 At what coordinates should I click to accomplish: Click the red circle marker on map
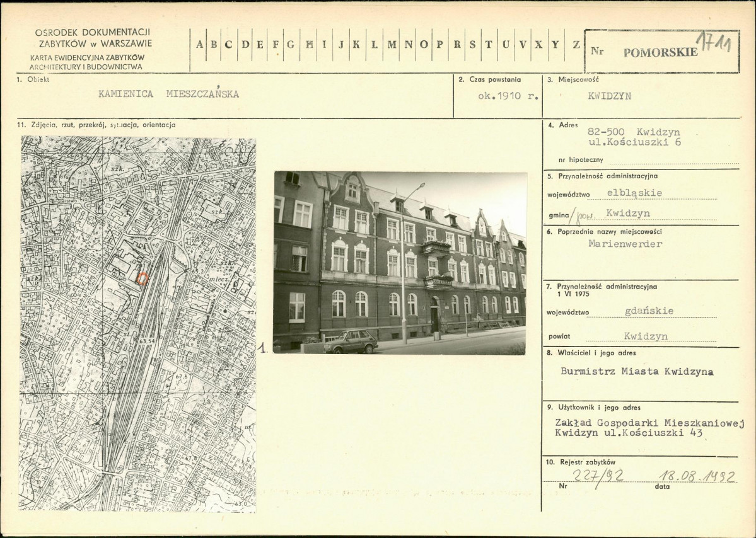142,278
